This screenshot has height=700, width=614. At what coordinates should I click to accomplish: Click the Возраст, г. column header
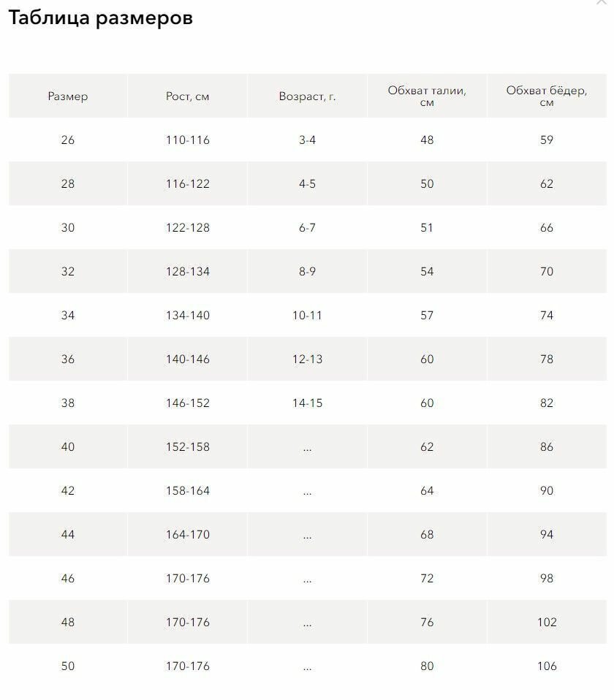coord(307,96)
